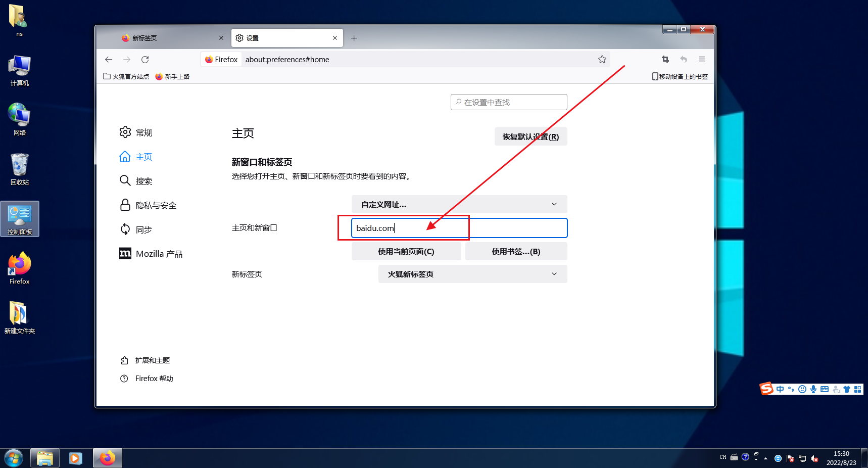Viewport: 868px width, 468px height.
Task: Click Sogou toolbox grid icon
Action: point(857,389)
